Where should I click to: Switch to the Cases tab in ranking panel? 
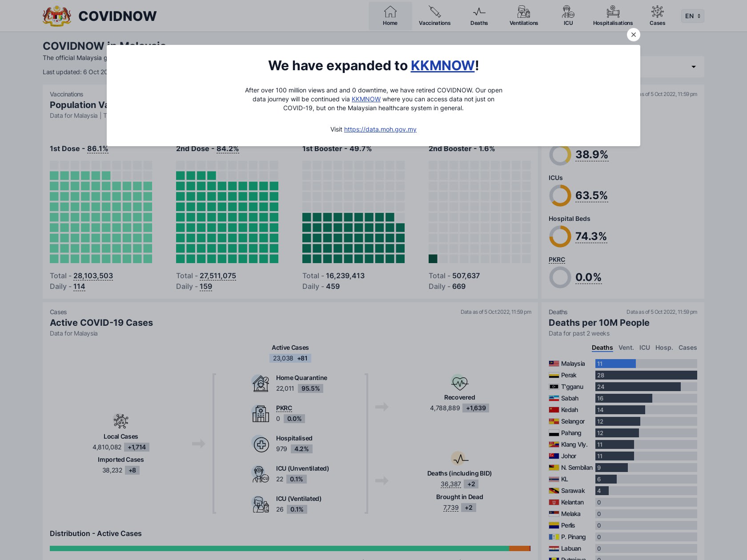687,348
